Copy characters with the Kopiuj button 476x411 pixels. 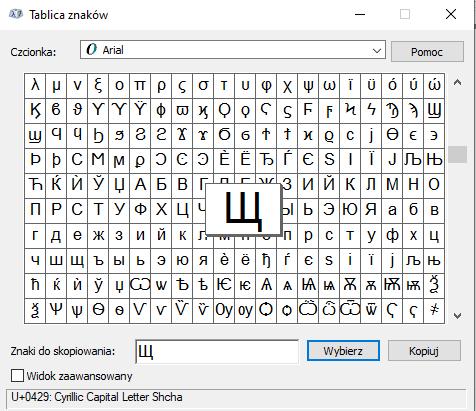click(x=424, y=351)
